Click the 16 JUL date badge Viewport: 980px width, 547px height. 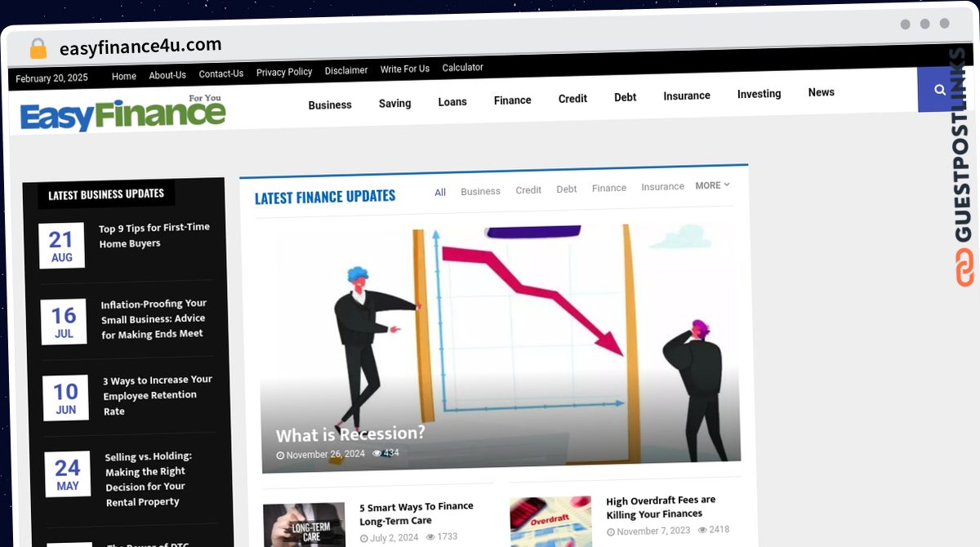(x=64, y=322)
